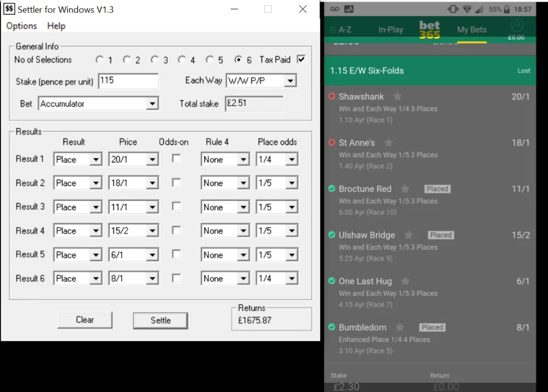This screenshot has height=392, width=548.
Task: Open the Help menu
Action: coord(56,26)
